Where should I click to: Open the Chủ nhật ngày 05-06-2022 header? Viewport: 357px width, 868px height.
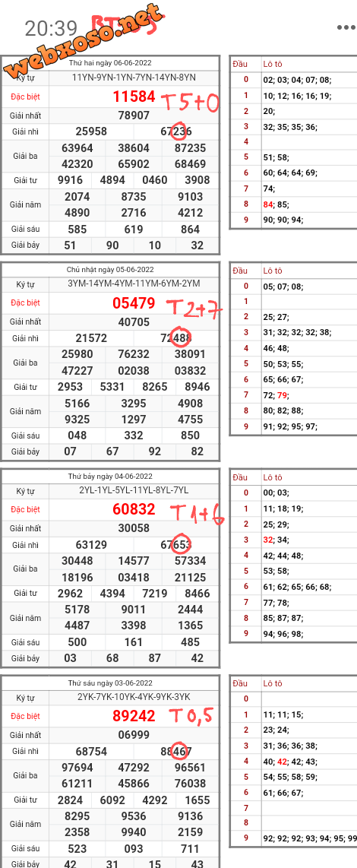point(110,270)
